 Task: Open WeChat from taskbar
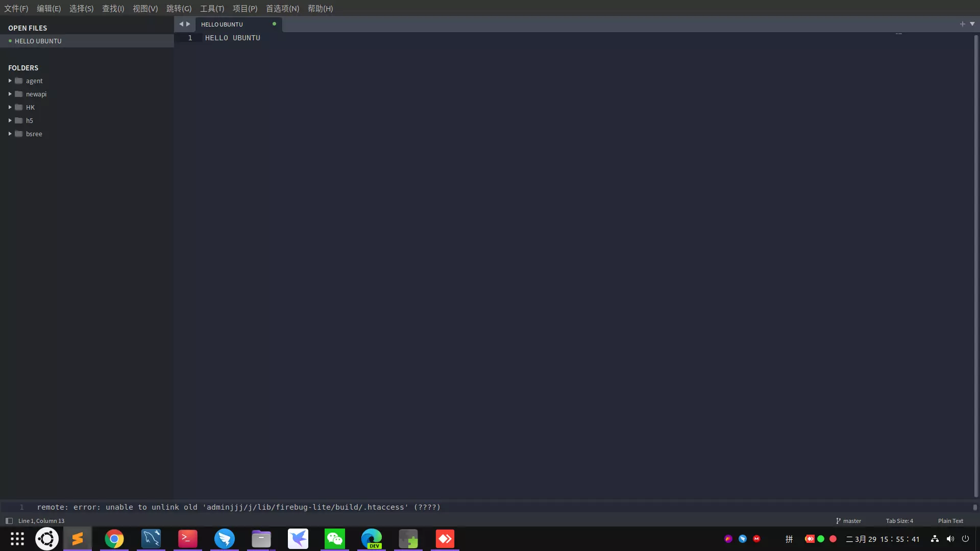pyautogui.click(x=335, y=539)
